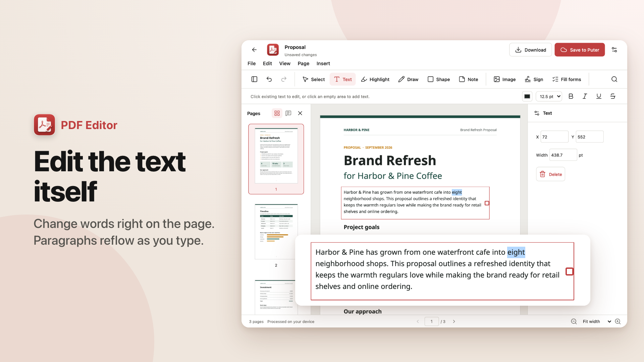Switch Pages panel to thumbnail grid view

click(x=277, y=113)
